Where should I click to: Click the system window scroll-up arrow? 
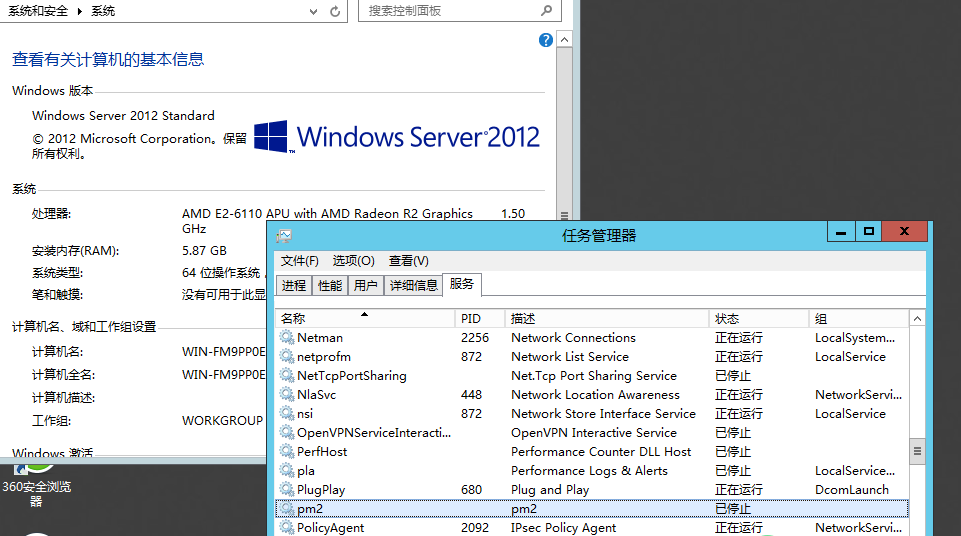[564, 40]
